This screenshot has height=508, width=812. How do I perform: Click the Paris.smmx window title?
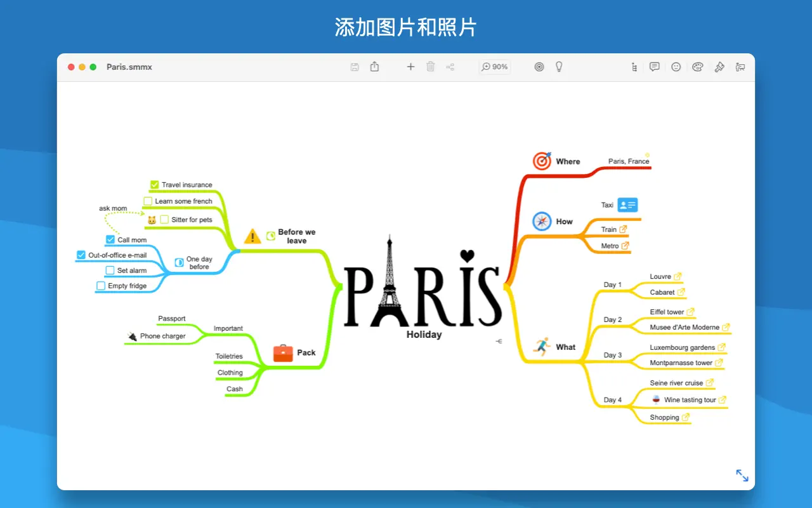pyautogui.click(x=129, y=67)
